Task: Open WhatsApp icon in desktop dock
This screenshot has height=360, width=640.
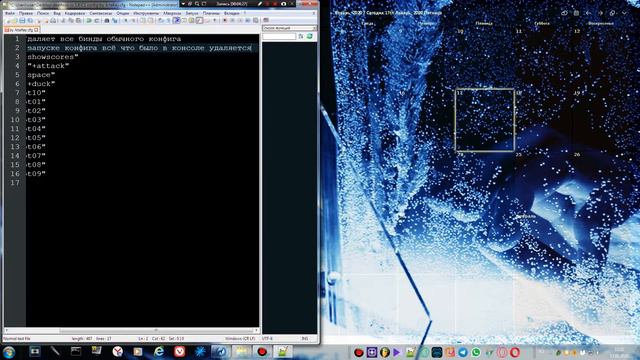Action: (476, 352)
